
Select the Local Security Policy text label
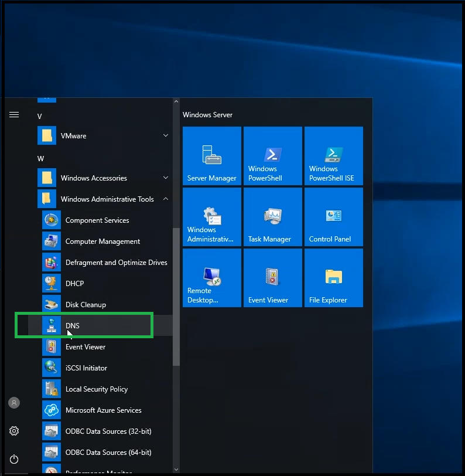(97, 389)
